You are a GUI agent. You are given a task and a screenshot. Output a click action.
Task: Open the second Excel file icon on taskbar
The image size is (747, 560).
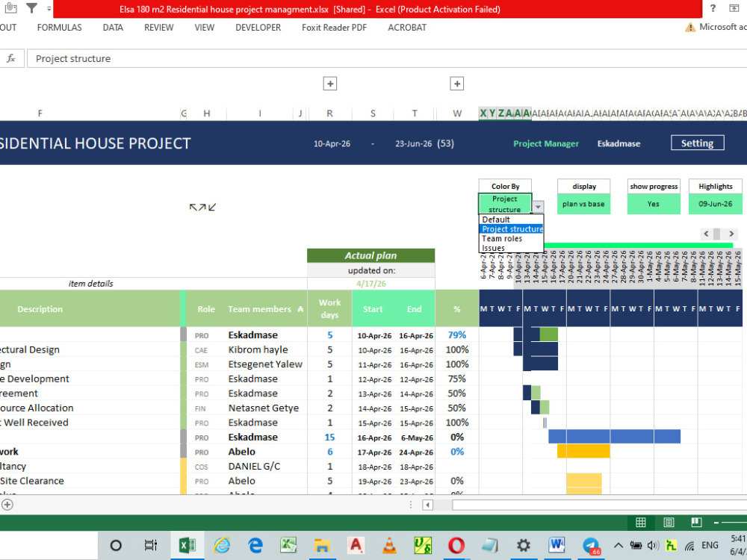tap(288, 545)
